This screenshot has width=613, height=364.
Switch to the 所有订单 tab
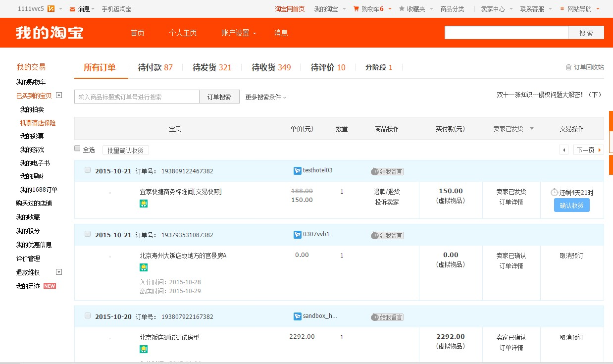pos(100,67)
